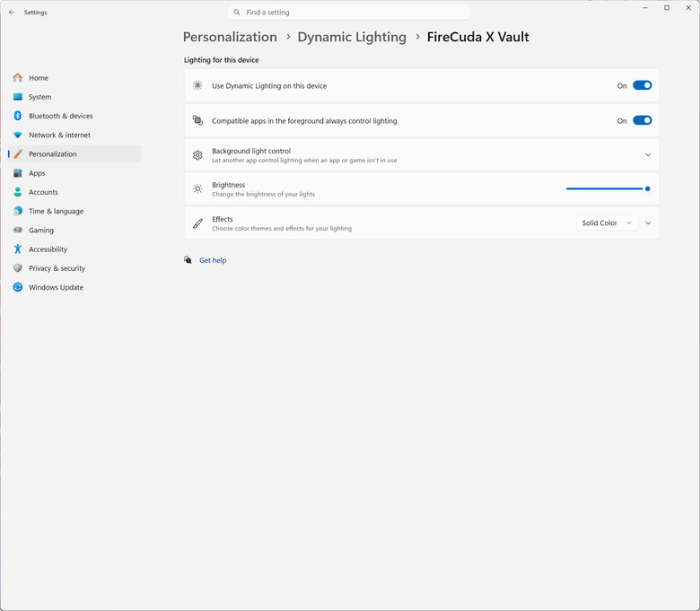
Task: Click the Brightness slider track
Action: click(608, 188)
